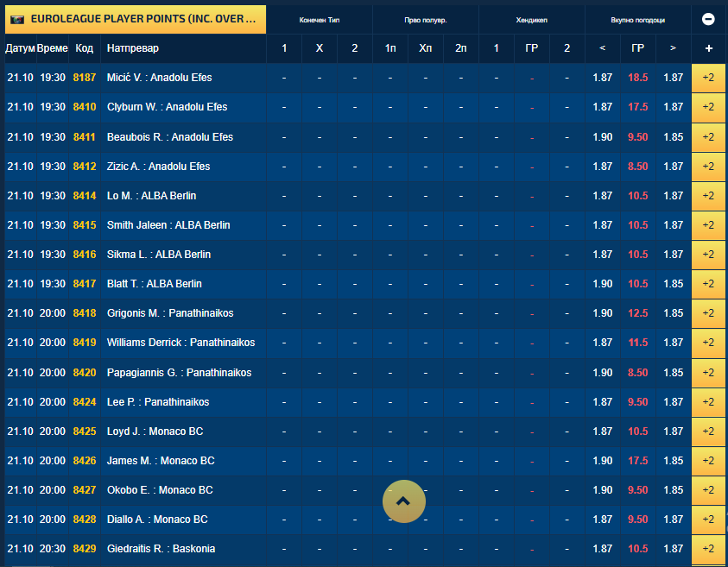Click match code 8187
Image resolution: width=728 pixels, height=567 pixels.
tap(85, 78)
